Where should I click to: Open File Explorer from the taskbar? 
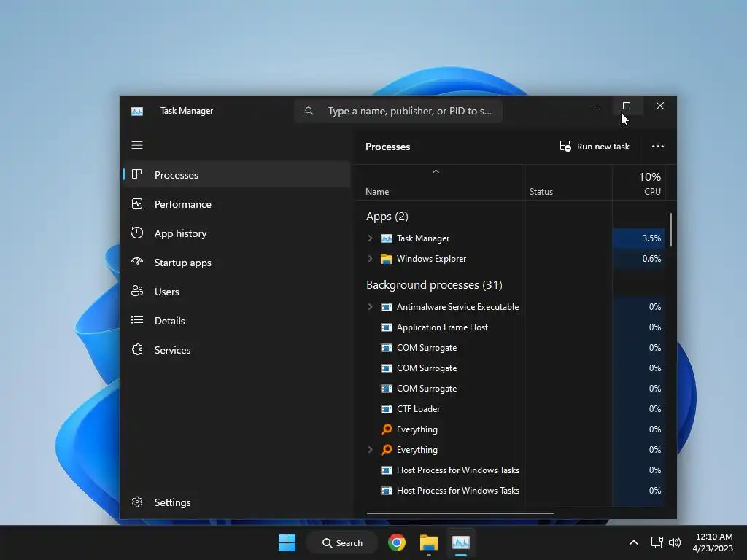428,542
